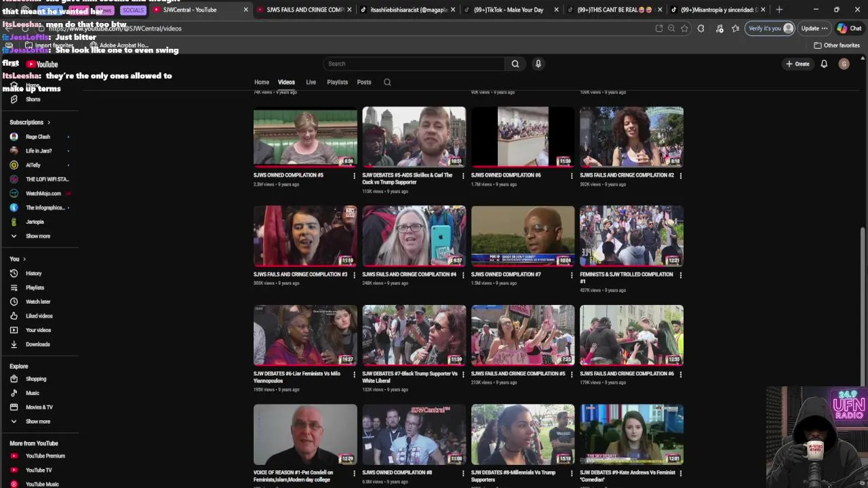Click the browser bookmark star icon

pos(684,28)
